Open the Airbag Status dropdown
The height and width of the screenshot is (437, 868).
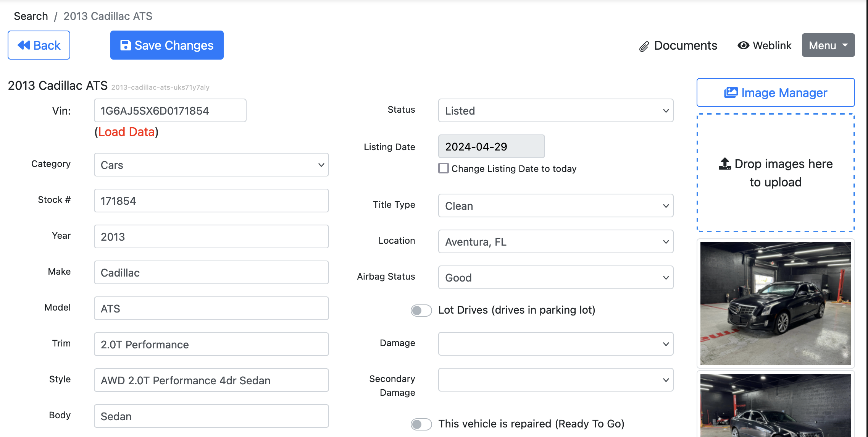[555, 278]
